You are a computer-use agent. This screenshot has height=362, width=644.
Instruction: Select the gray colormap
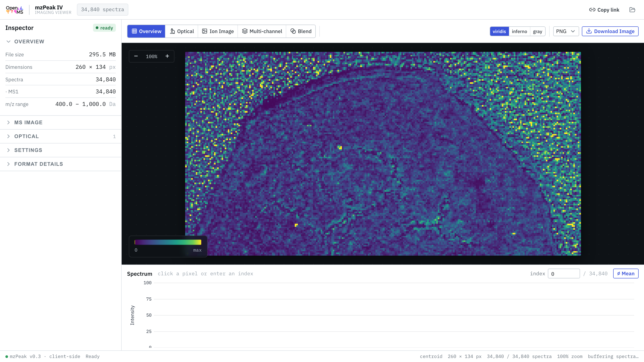click(x=538, y=31)
